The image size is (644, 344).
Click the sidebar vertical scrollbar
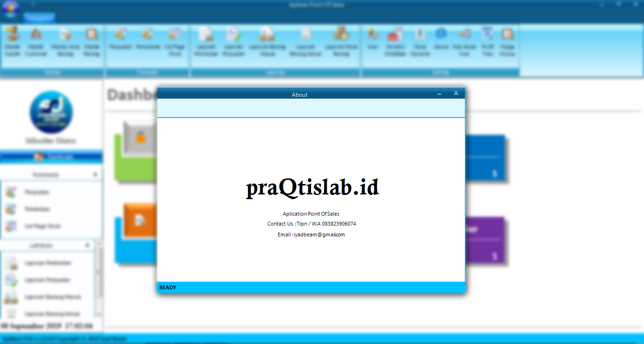pos(99,278)
